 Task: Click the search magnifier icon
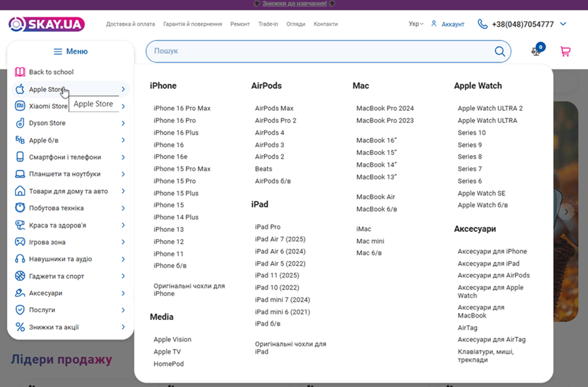tap(500, 51)
